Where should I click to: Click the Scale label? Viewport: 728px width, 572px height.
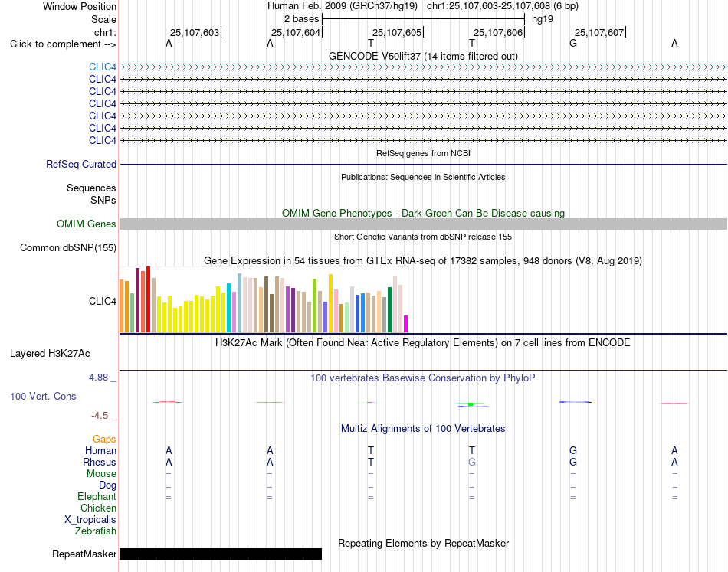click(104, 19)
